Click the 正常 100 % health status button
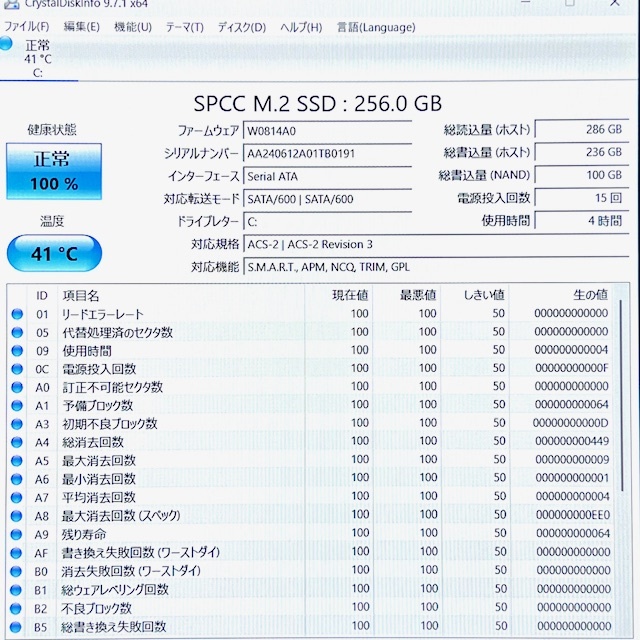The image size is (640, 640). [x=54, y=170]
